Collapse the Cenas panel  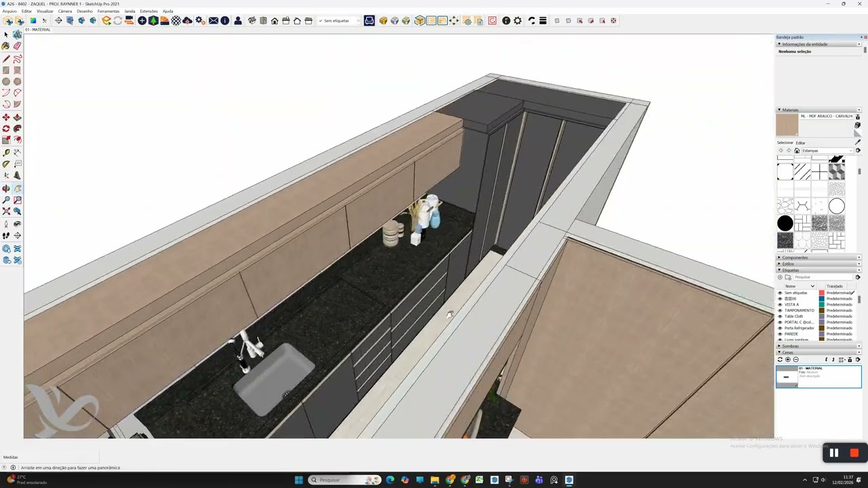tap(779, 352)
